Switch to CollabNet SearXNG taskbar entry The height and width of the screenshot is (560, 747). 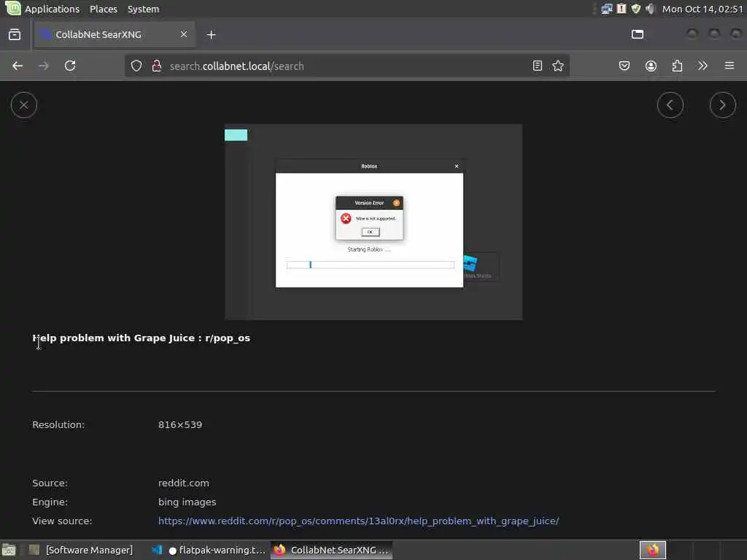point(332,551)
